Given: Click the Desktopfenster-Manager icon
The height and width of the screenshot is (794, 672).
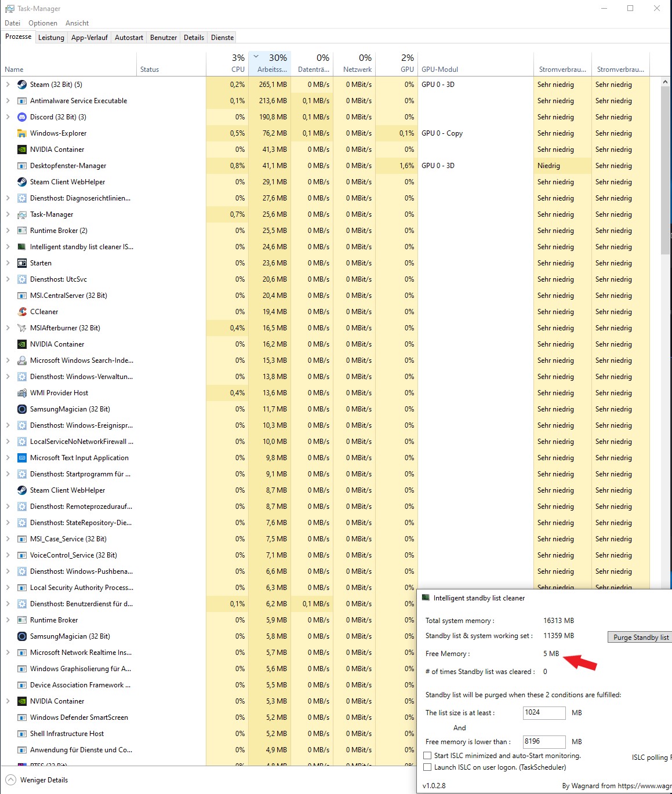Looking at the screenshot, I should coord(22,166).
